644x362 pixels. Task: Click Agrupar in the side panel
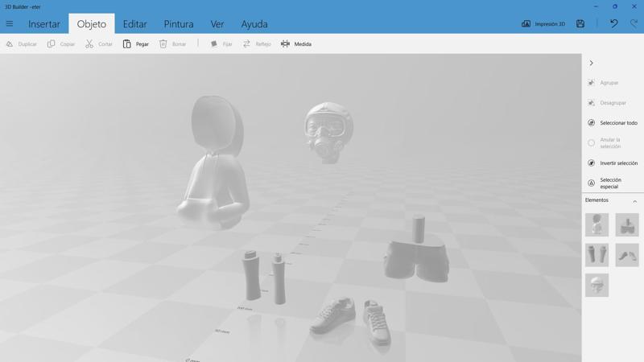point(603,83)
